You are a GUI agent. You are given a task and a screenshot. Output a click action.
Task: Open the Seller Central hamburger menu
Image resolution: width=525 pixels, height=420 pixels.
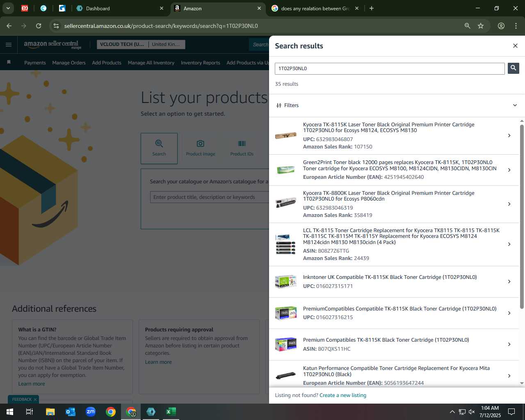9,44
